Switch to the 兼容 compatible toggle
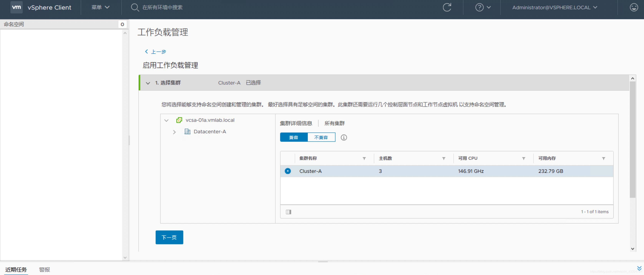 click(294, 137)
